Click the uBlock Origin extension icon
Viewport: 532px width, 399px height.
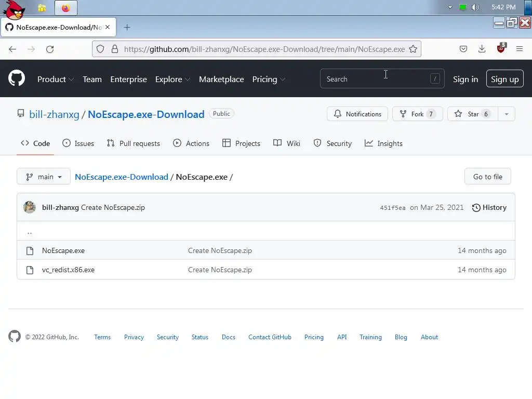501,48
